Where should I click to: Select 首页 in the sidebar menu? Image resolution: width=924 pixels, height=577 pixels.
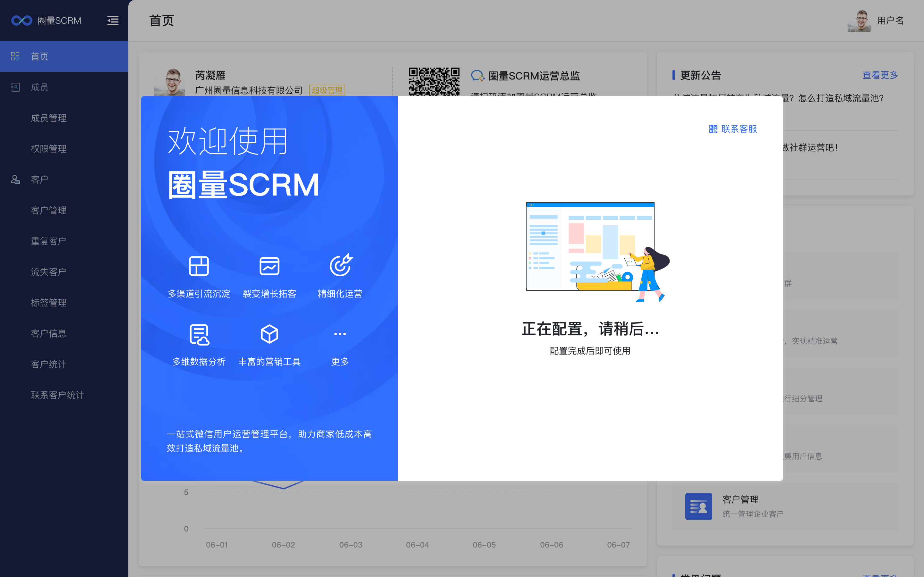39,56
